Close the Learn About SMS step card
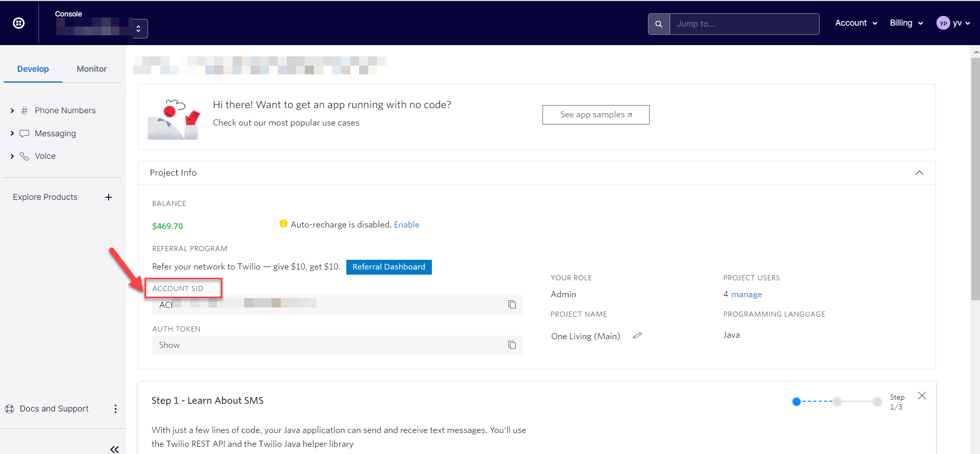980x454 pixels. pyautogui.click(x=922, y=396)
